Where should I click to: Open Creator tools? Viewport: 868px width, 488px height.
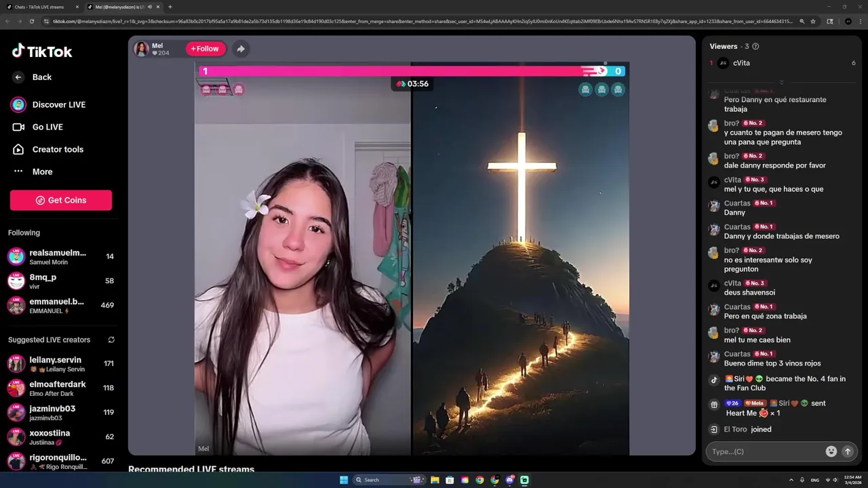click(x=58, y=149)
